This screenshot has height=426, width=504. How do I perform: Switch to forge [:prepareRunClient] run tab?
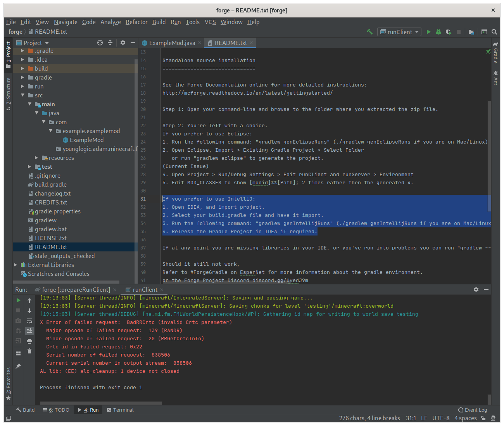[76, 289]
